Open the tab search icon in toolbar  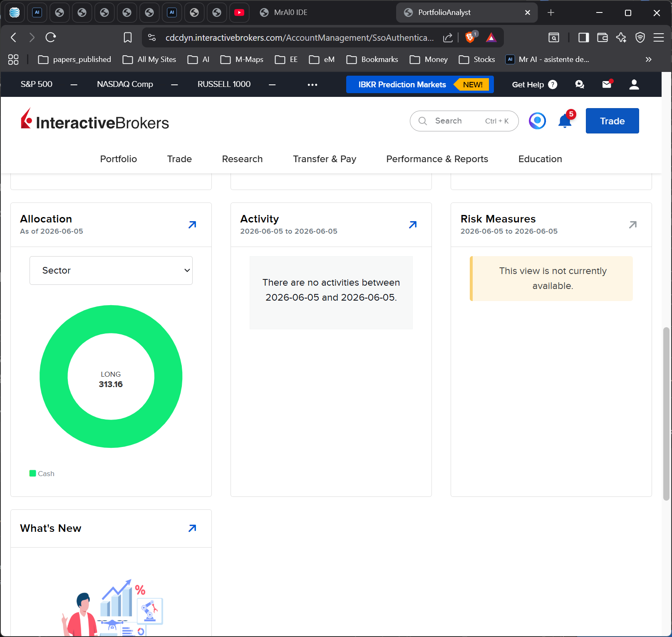coord(554,37)
